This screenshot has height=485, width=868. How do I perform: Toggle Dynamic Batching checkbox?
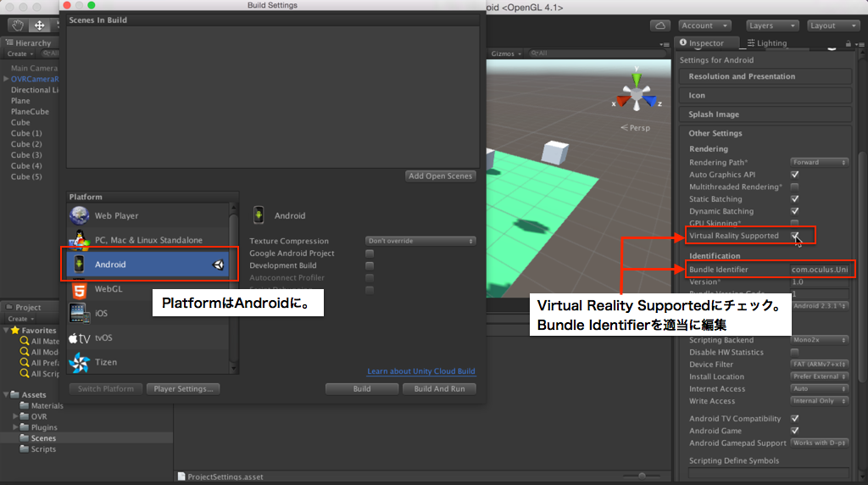(x=794, y=211)
